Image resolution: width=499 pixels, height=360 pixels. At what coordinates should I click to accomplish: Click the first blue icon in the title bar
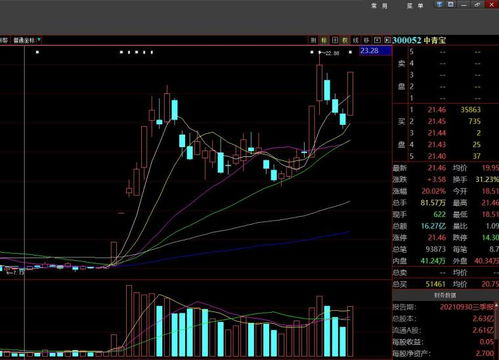click(x=440, y=5)
